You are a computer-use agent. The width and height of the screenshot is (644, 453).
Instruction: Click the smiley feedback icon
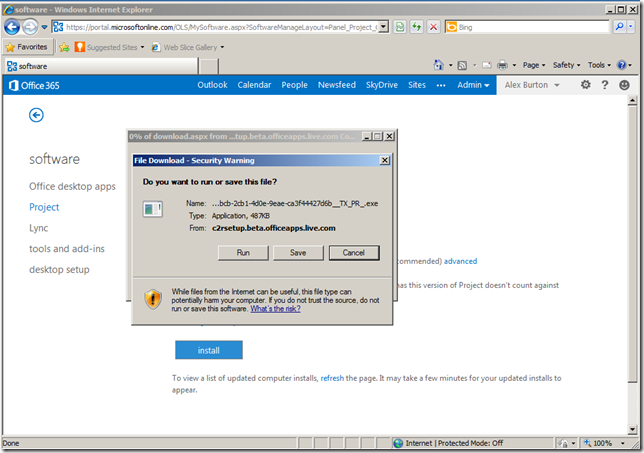click(x=624, y=85)
